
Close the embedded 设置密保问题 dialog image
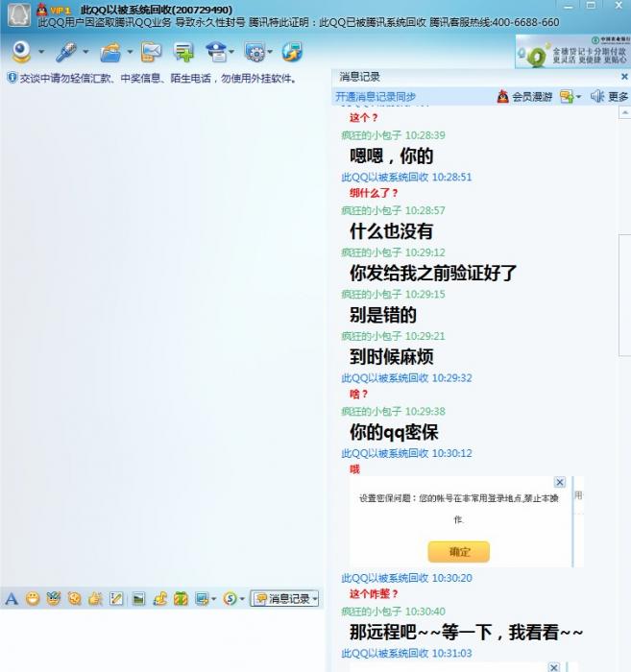pos(559,482)
